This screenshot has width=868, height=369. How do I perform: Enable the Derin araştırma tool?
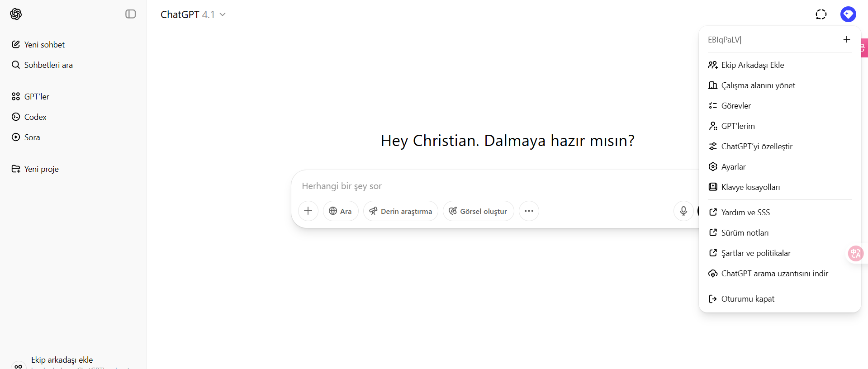tap(401, 211)
